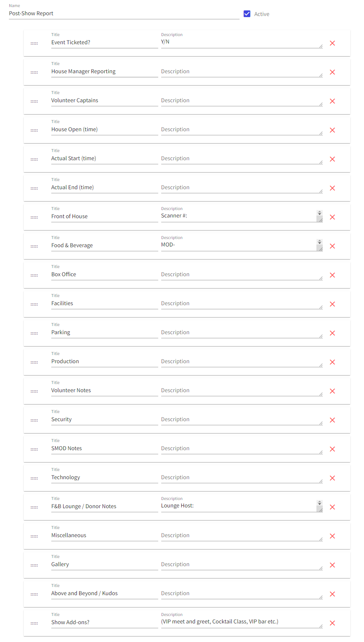Edit the VIP meet and greet description

241,622
